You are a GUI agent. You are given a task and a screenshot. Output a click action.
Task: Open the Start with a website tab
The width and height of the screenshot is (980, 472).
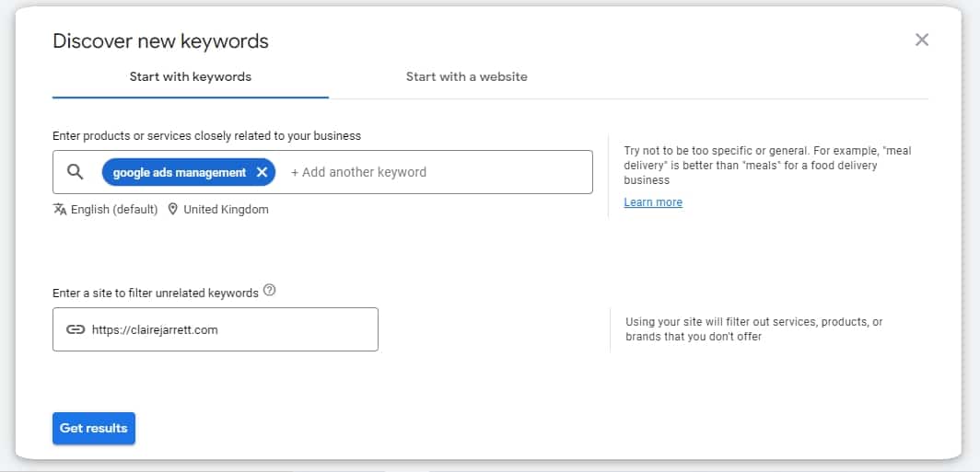point(466,76)
